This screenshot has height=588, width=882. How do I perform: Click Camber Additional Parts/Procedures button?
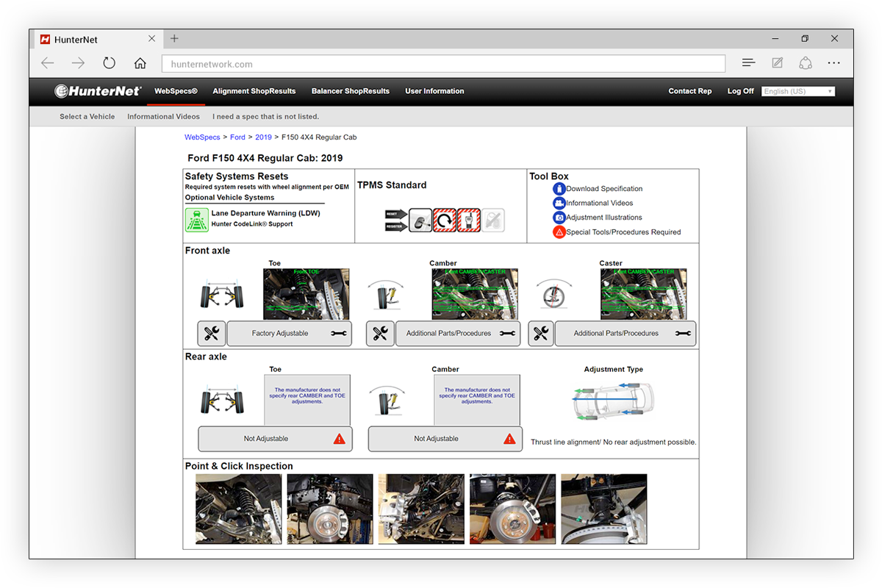[x=459, y=334]
